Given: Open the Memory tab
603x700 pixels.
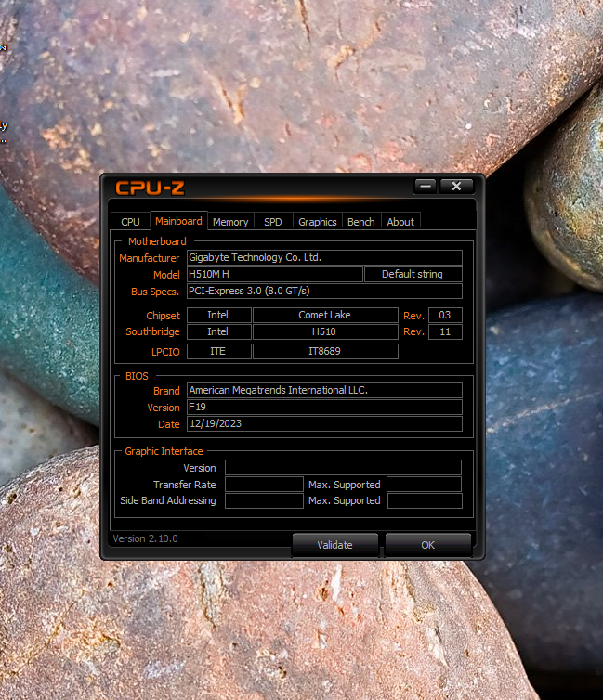Looking at the screenshot, I should point(230,222).
